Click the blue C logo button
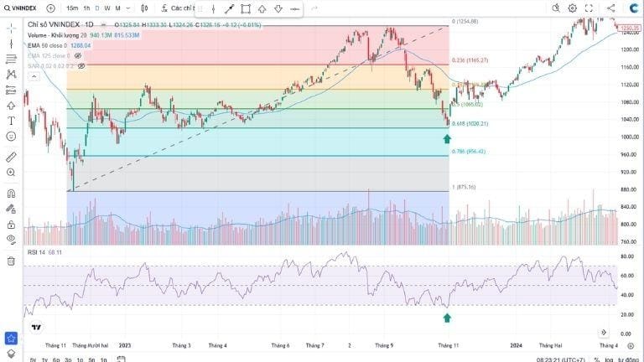Screen dimensions: 644x362 coord(633,8)
